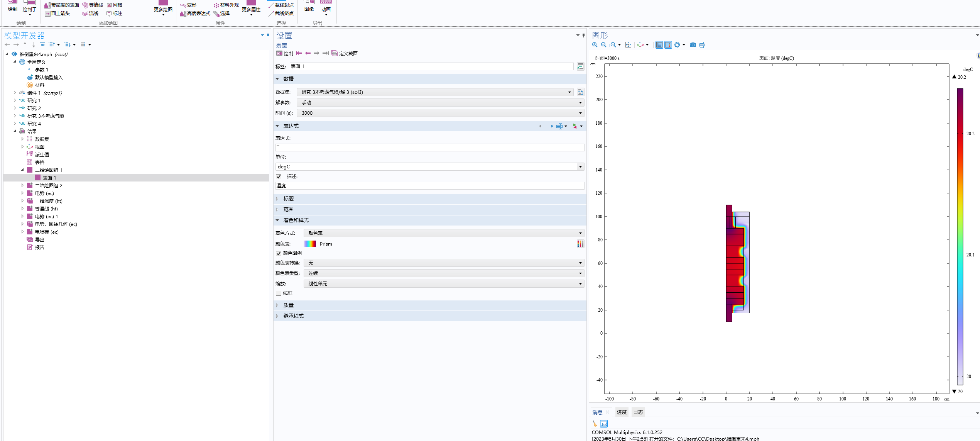This screenshot has width=980, height=441.
Task: Open the 数据集 dropdown
Action: (x=435, y=92)
